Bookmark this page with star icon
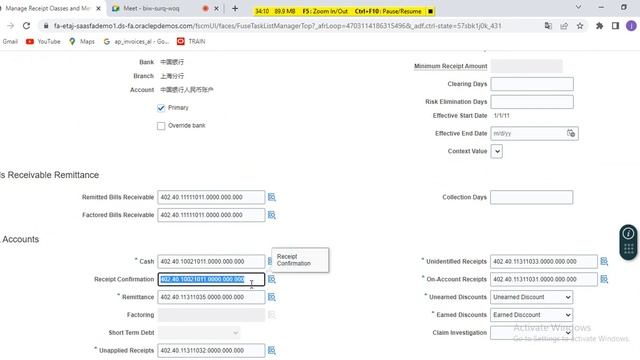The image size is (640, 360). 580,26
